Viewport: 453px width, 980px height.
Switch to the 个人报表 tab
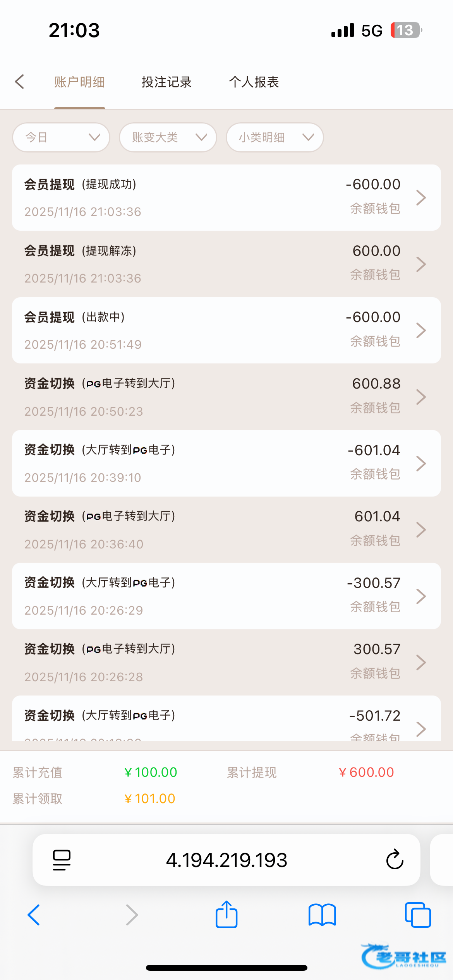tap(254, 82)
